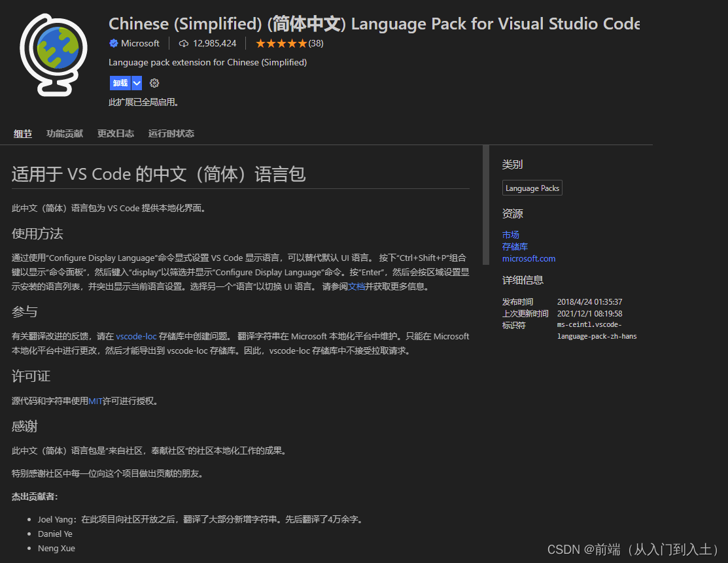Click the 使用方法 section heading
This screenshot has height=563, width=728.
[x=37, y=233]
